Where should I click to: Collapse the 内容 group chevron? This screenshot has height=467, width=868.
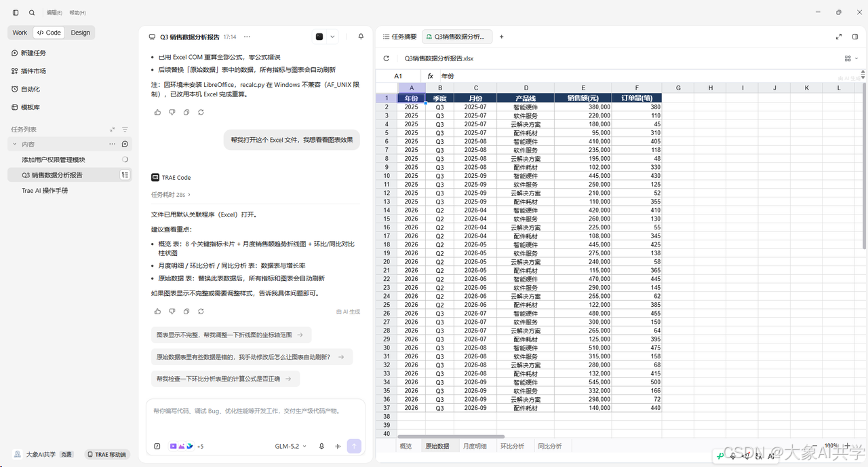click(15, 144)
